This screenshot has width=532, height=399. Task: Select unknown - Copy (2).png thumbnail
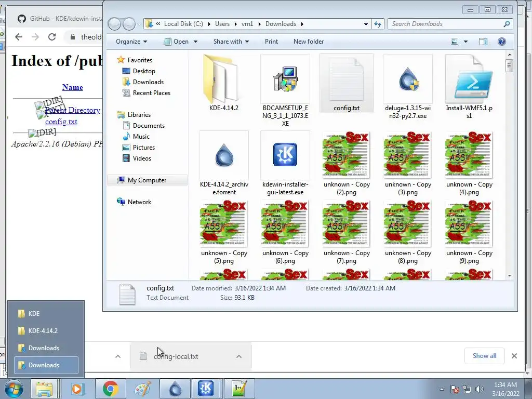(x=347, y=155)
